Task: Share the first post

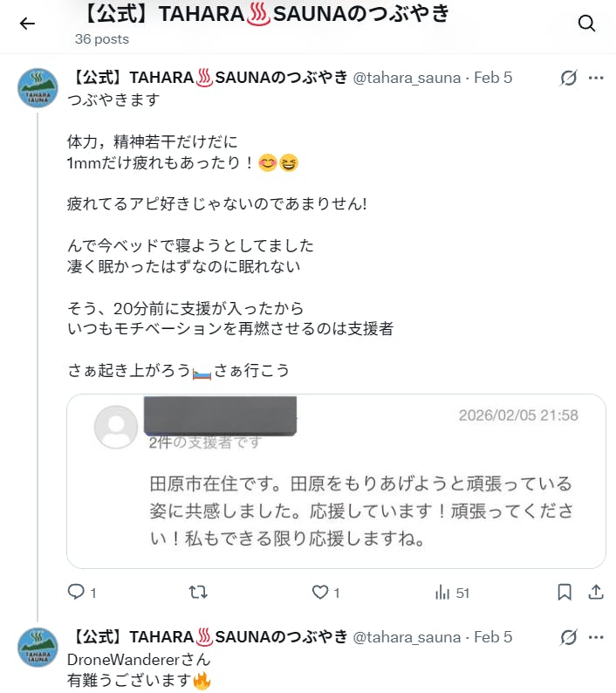Action: (x=596, y=593)
